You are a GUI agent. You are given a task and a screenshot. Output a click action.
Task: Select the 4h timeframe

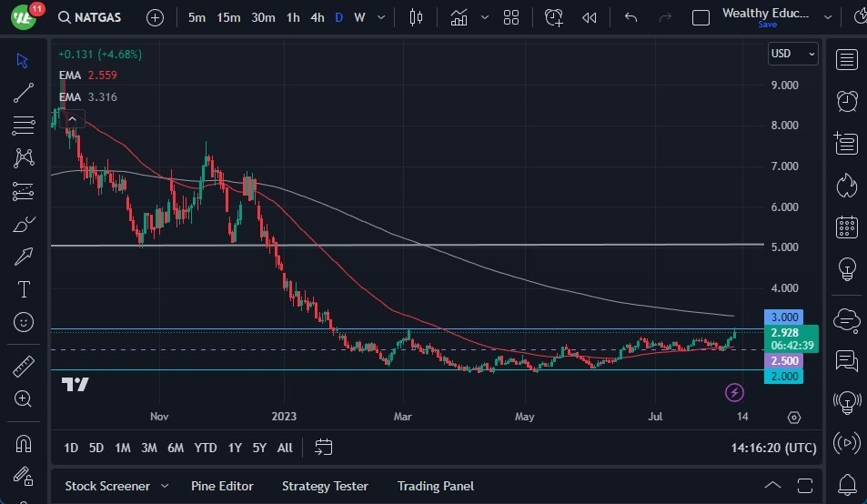pyautogui.click(x=318, y=17)
